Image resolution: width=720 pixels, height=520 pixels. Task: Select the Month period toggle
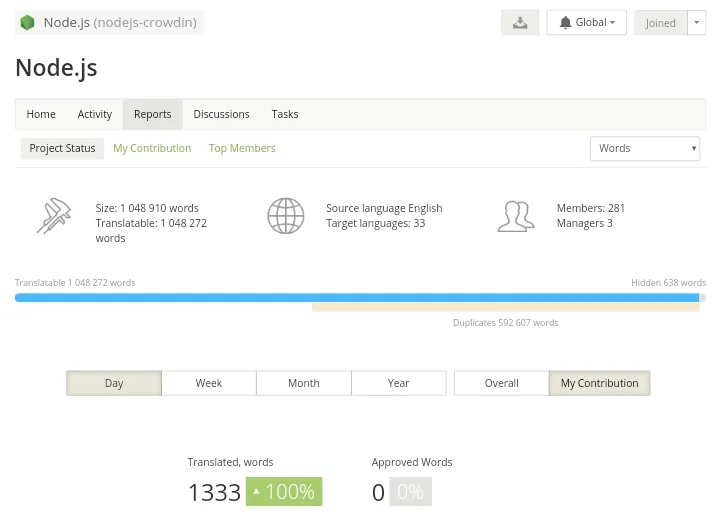304,383
